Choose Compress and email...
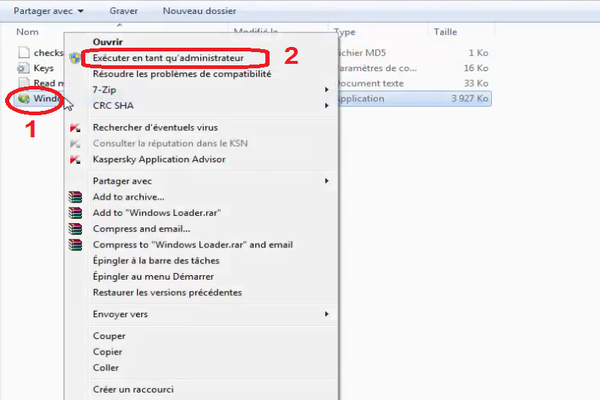 pos(141,229)
